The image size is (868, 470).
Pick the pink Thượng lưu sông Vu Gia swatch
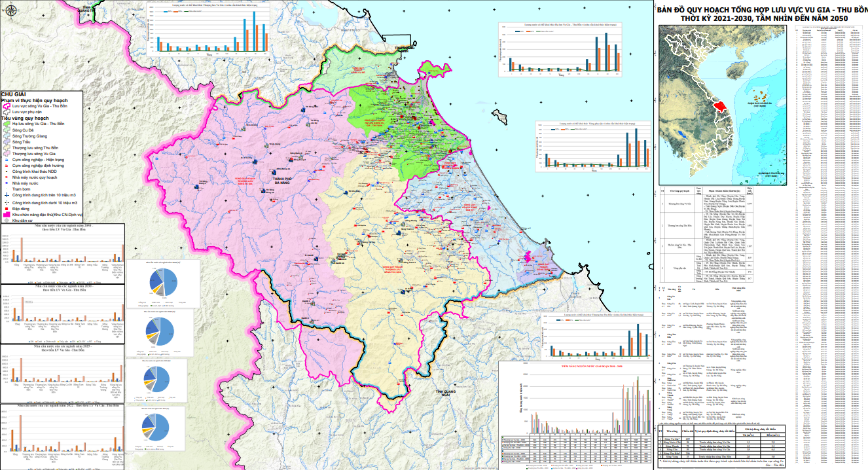(7, 154)
